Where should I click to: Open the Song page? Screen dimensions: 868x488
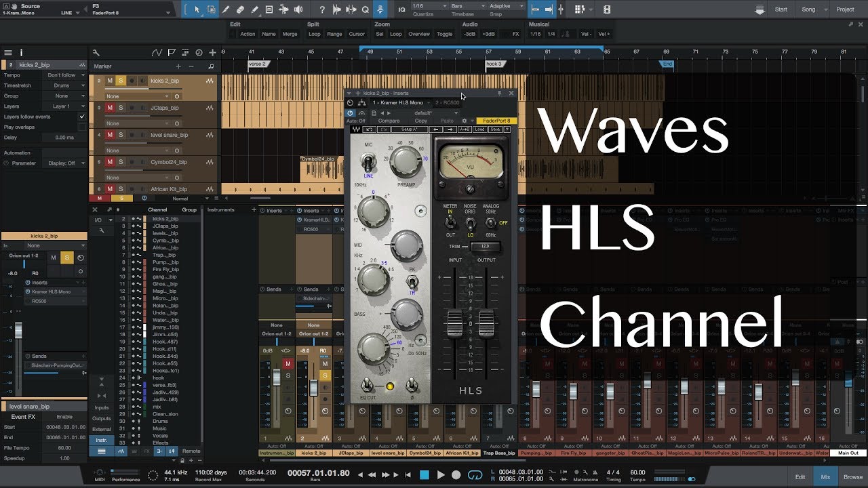pyautogui.click(x=808, y=9)
